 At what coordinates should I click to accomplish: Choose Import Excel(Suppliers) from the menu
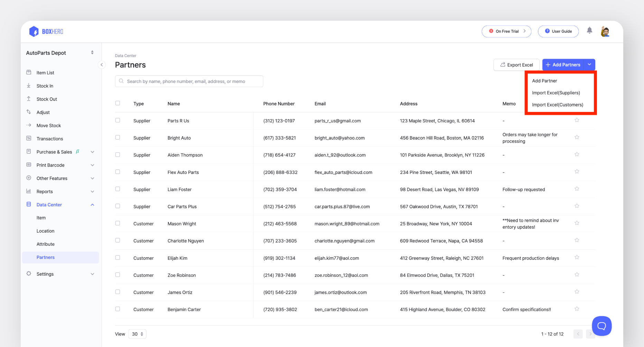556,93
